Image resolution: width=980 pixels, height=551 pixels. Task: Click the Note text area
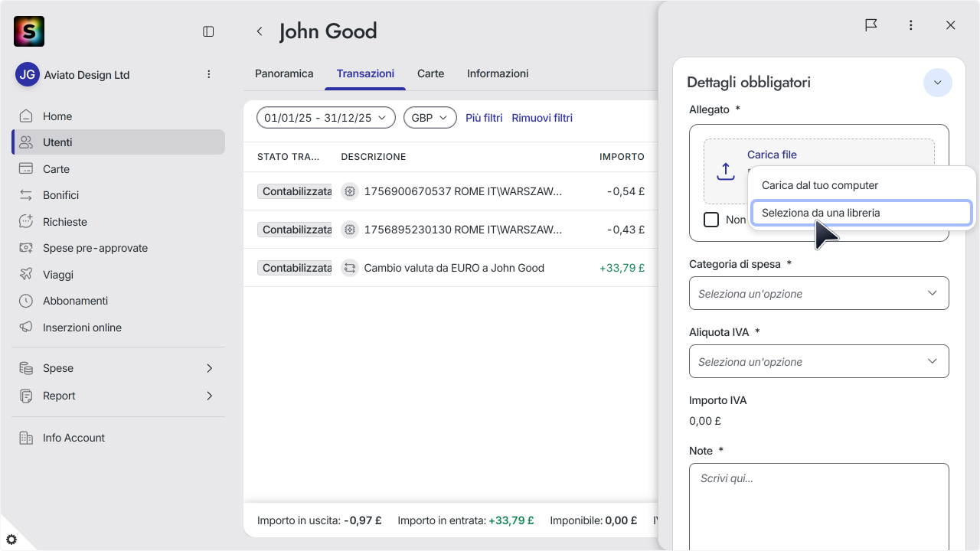819,507
